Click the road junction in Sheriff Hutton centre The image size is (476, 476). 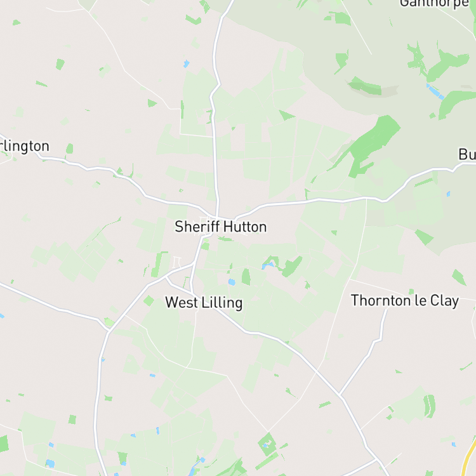click(217, 217)
